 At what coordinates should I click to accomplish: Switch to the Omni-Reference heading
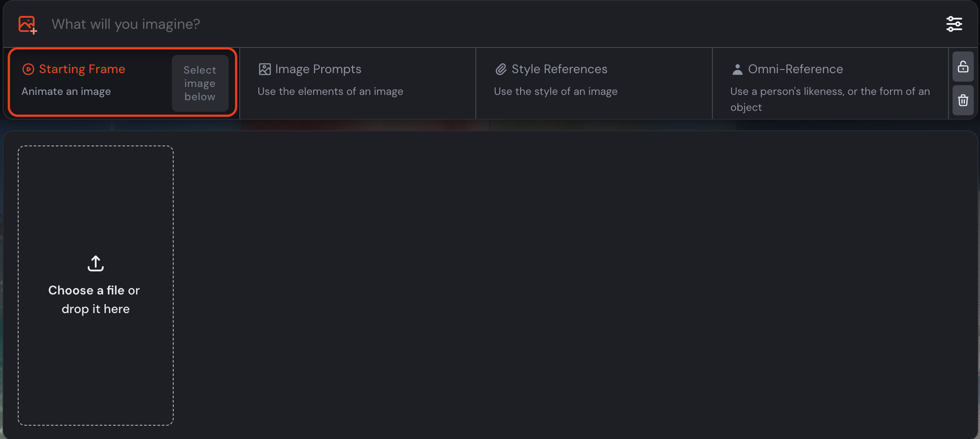(x=795, y=69)
